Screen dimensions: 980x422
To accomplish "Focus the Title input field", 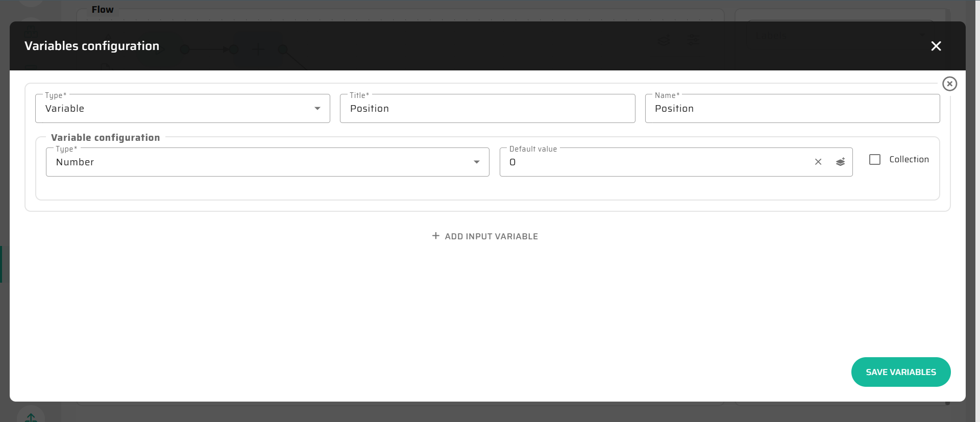I will point(487,108).
